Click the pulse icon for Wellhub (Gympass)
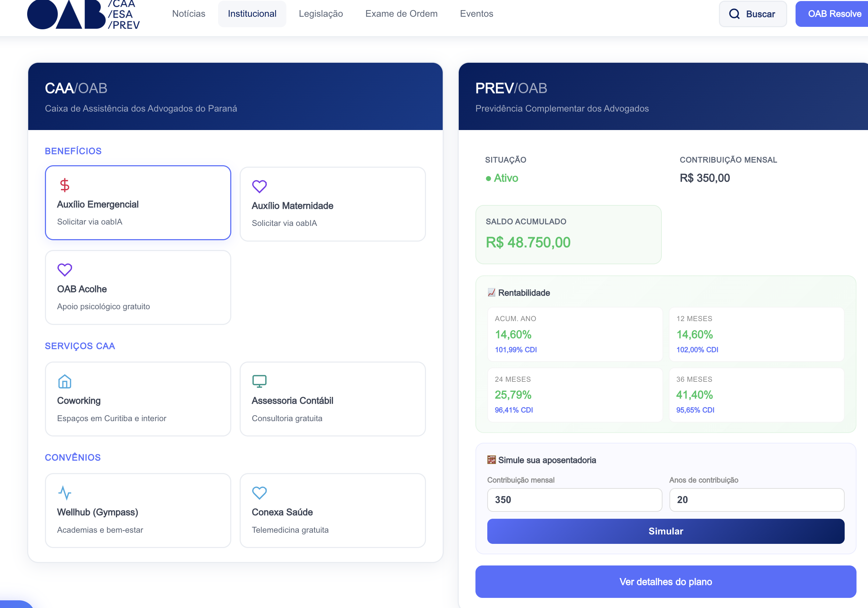The height and width of the screenshot is (608, 868). click(x=65, y=493)
